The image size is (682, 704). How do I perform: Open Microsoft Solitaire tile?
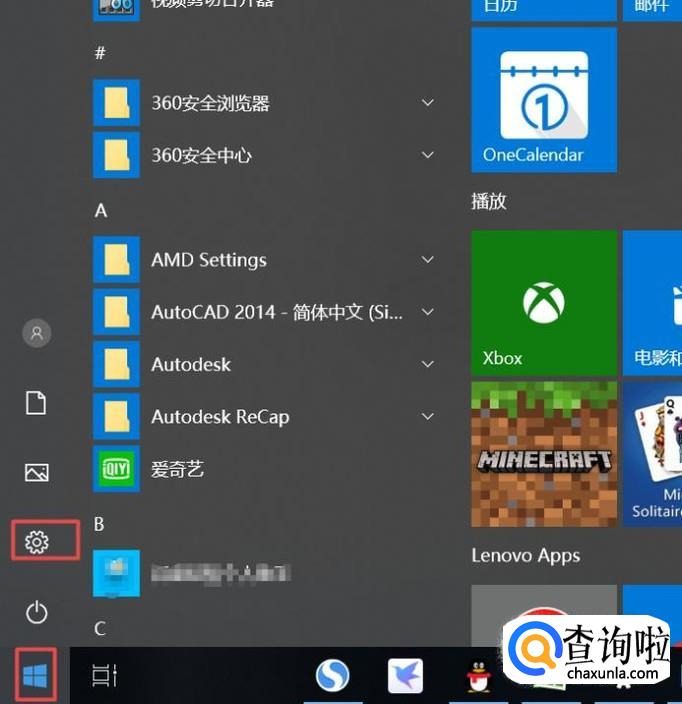pos(652,454)
